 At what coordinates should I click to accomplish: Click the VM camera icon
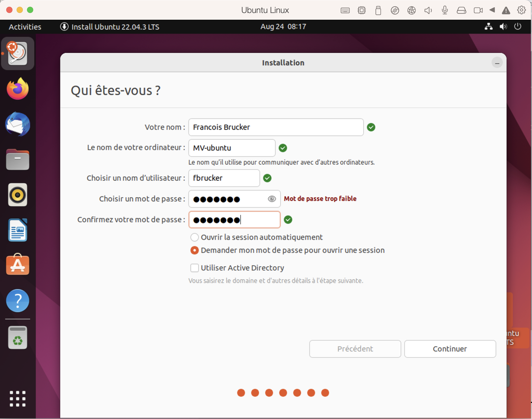(478, 10)
